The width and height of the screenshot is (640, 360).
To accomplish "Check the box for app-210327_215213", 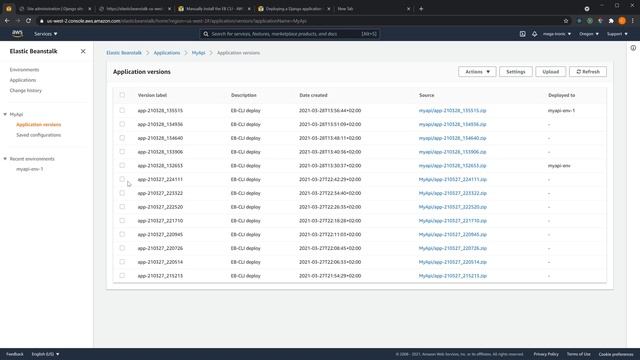I will [122, 276].
